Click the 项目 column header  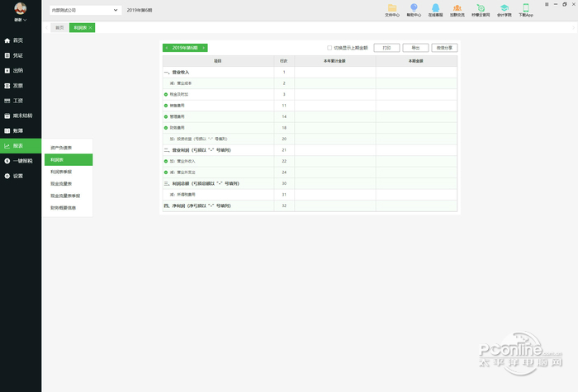(218, 61)
